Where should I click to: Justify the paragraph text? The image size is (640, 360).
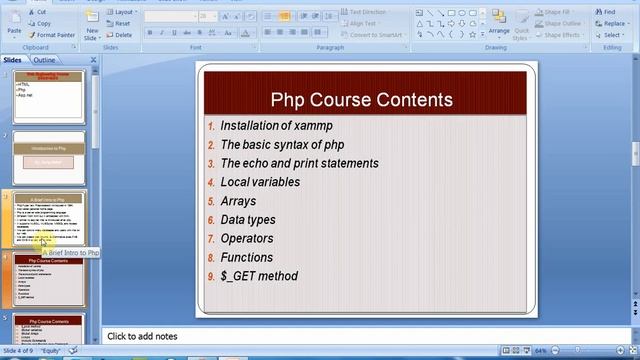(x=304, y=32)
